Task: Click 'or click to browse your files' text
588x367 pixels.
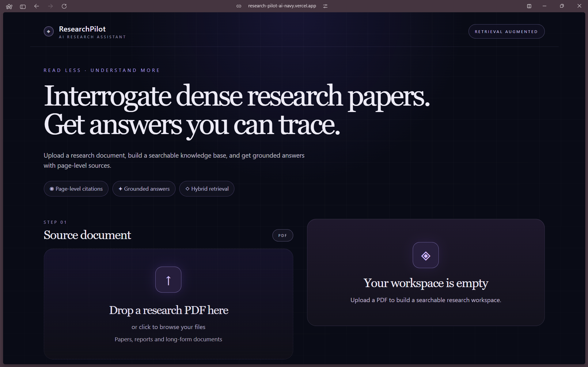Action: tap(169, 327)
